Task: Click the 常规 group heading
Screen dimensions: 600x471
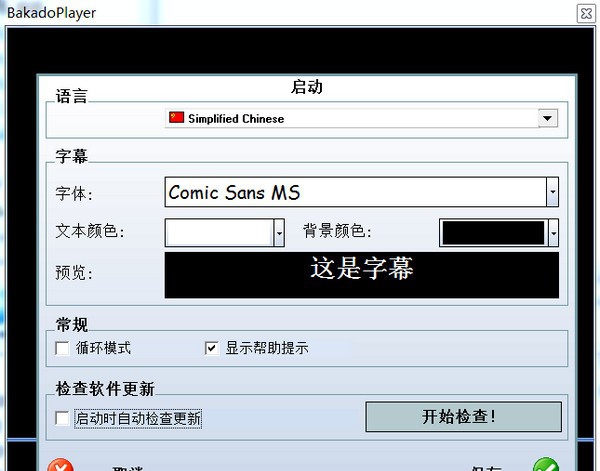Action: coord(72,325)
